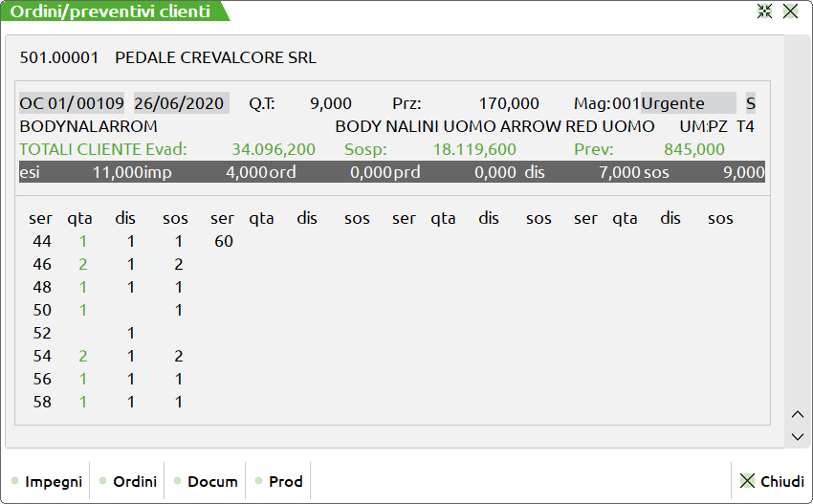Select the order number field OC 01/00109
Image resolution: width=813 pixels, height=504 pixels.
coord(73,103)
